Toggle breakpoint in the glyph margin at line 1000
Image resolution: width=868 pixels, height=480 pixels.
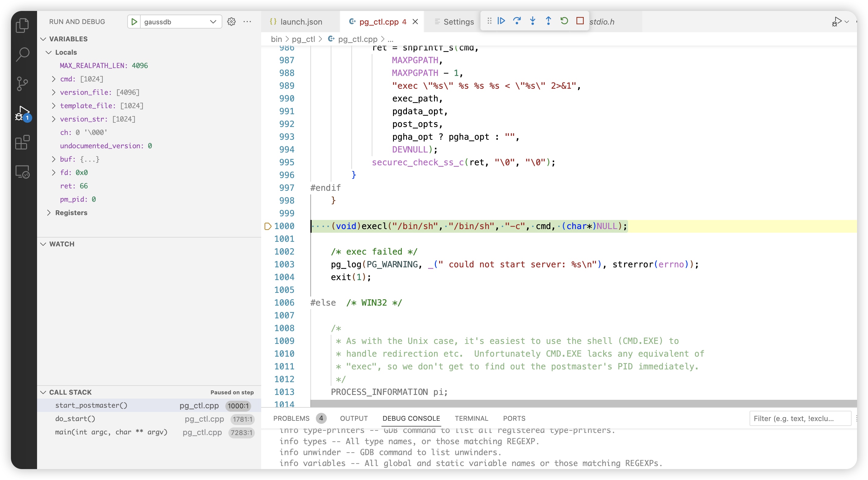click(268, 226)
